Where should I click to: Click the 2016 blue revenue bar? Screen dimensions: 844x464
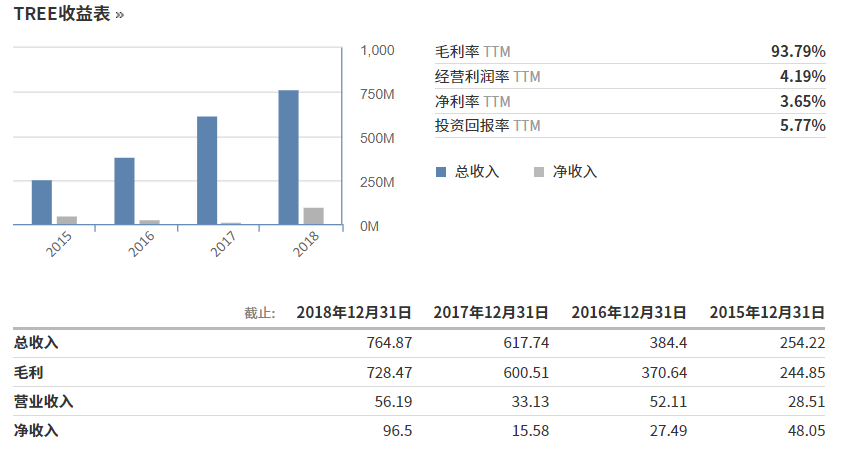point(124,191)
